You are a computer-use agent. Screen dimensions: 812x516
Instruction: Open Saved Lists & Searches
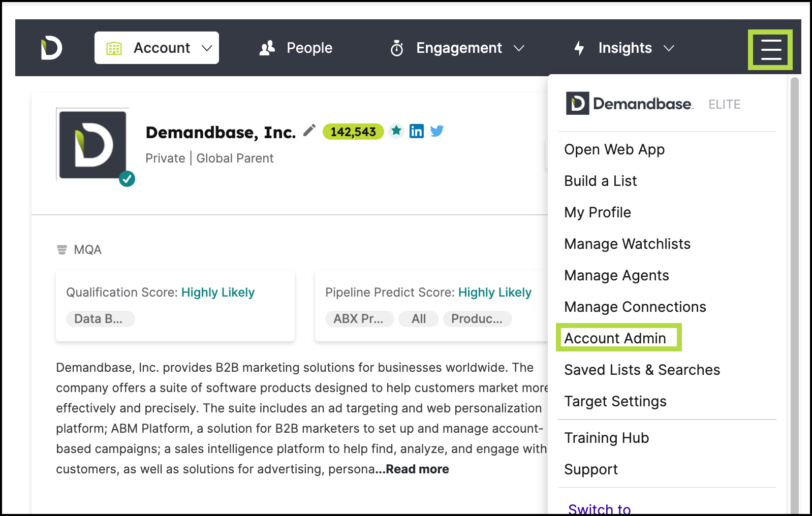[x=642, y=370]
